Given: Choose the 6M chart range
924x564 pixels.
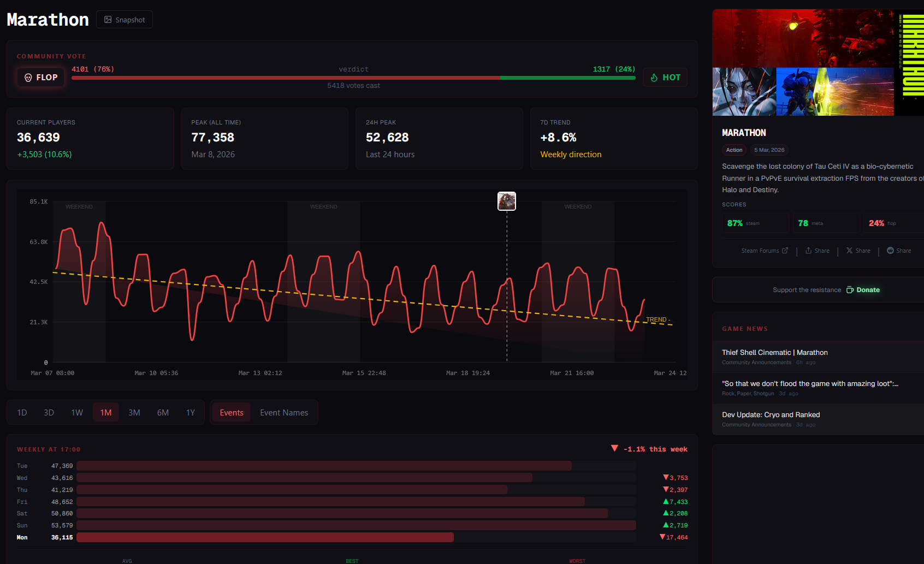Looking at the screenshot, I should pos(163,413).
